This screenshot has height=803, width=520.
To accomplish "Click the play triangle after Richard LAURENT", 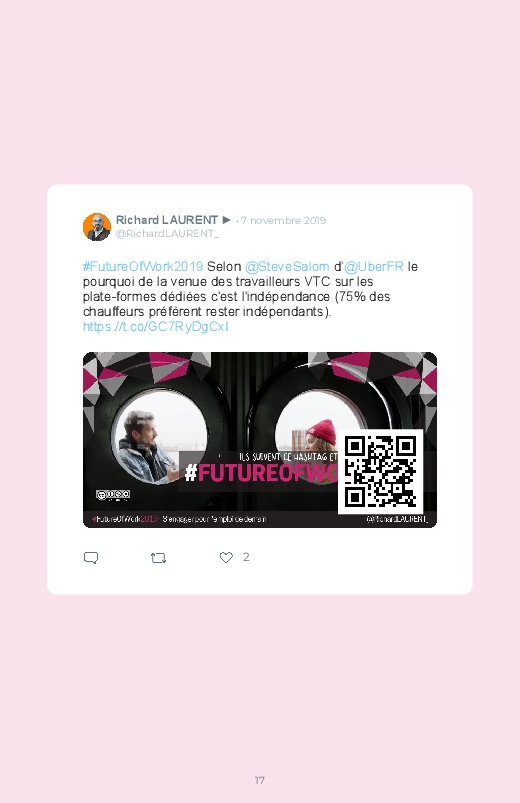I will [226, 220].
